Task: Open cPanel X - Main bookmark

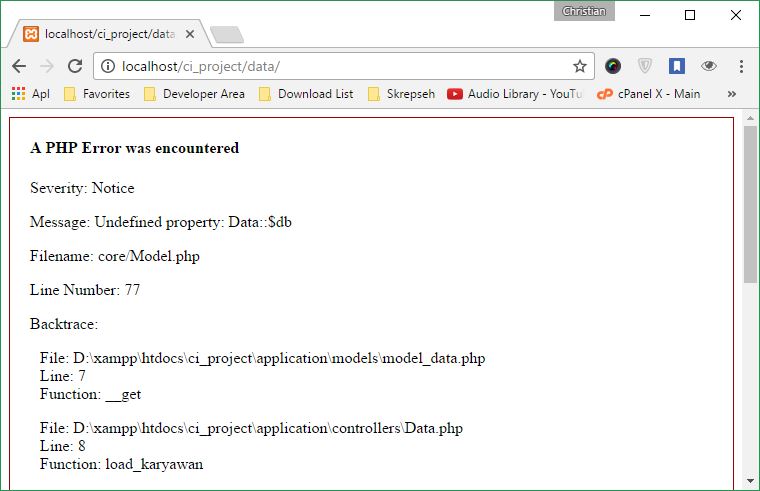Action: pos(649,94)
